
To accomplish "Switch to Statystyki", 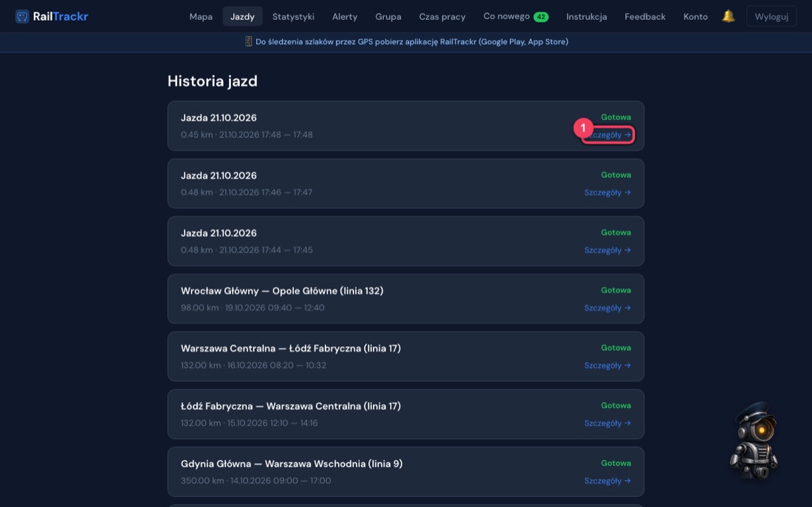I will (x=293, y=16).
